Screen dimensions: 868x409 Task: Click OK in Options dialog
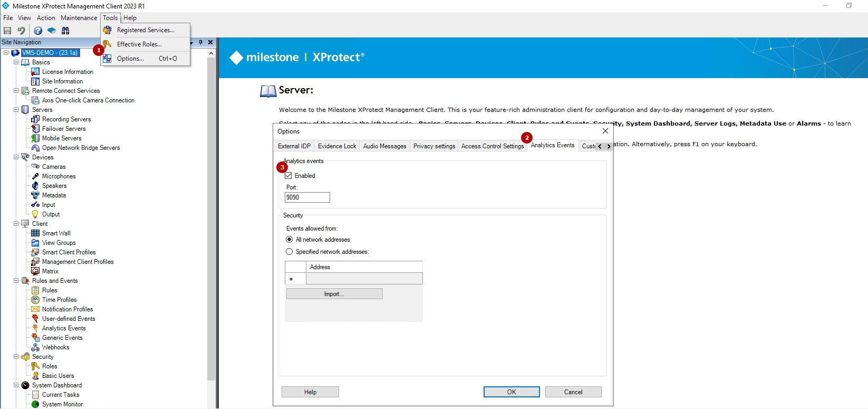coord(512,392)
